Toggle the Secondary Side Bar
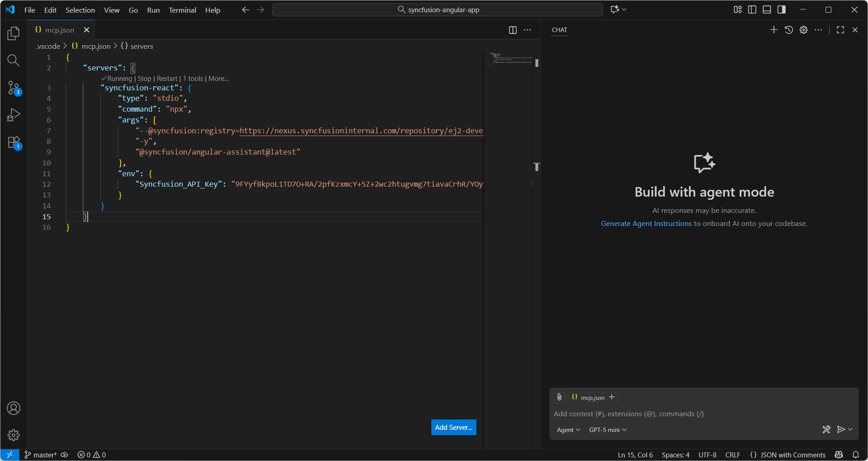The width and height of the screenshot is (868, 461). click(x=782, y=9)
